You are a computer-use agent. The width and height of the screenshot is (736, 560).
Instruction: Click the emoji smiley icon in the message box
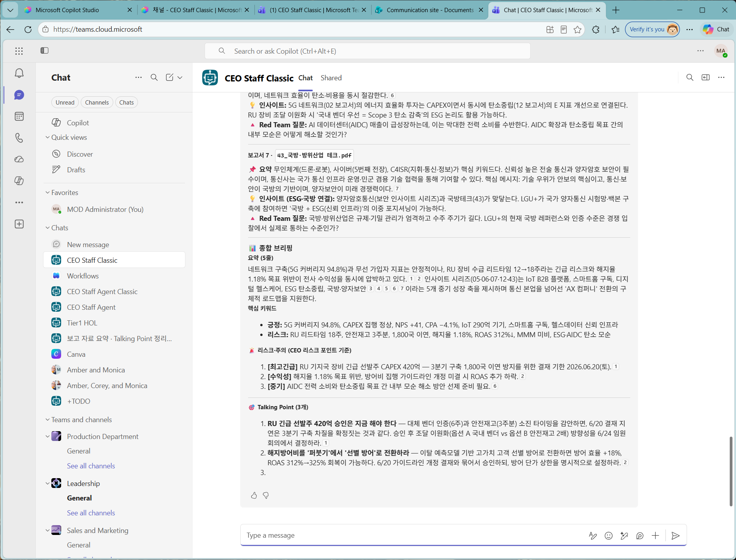pos(609,536)
